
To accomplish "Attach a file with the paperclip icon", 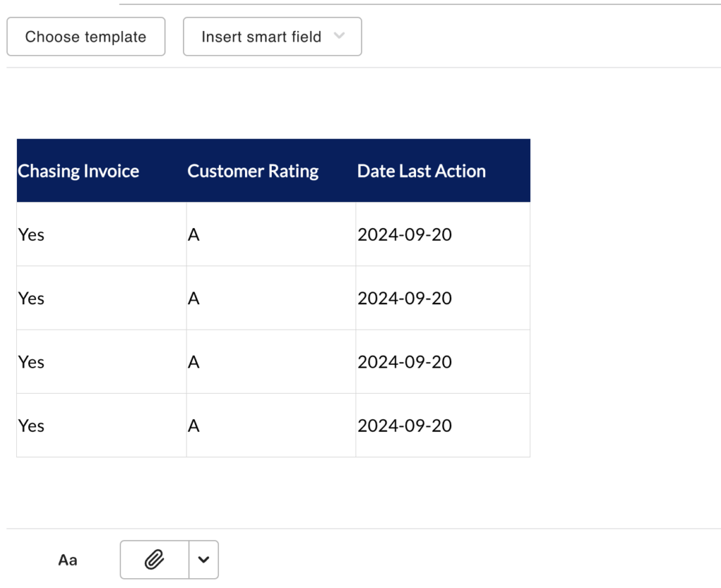I will point(154,560).
